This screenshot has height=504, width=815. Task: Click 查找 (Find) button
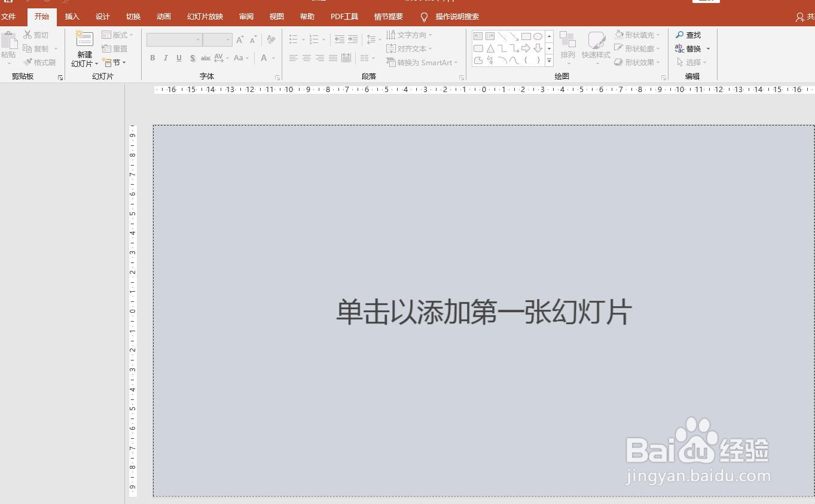click(688, 35)
